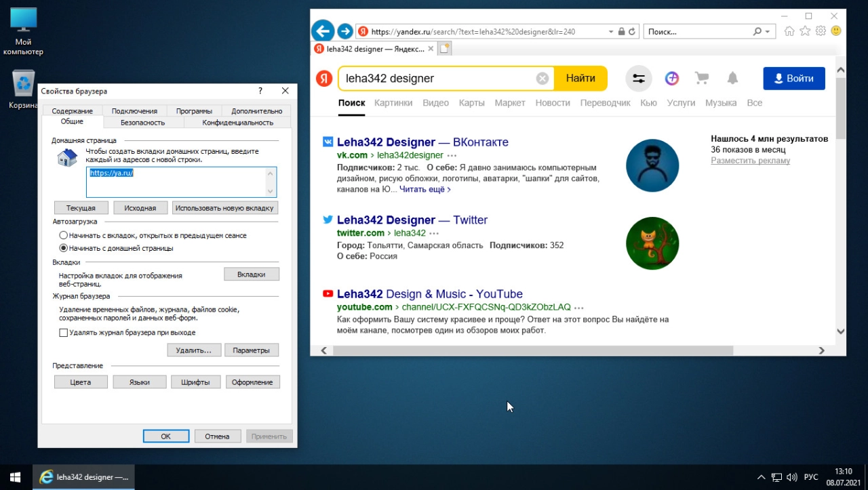This screenshot has width=868, height=490.
Task: Open the Yandex notifications bell
Action: [732, 79]
